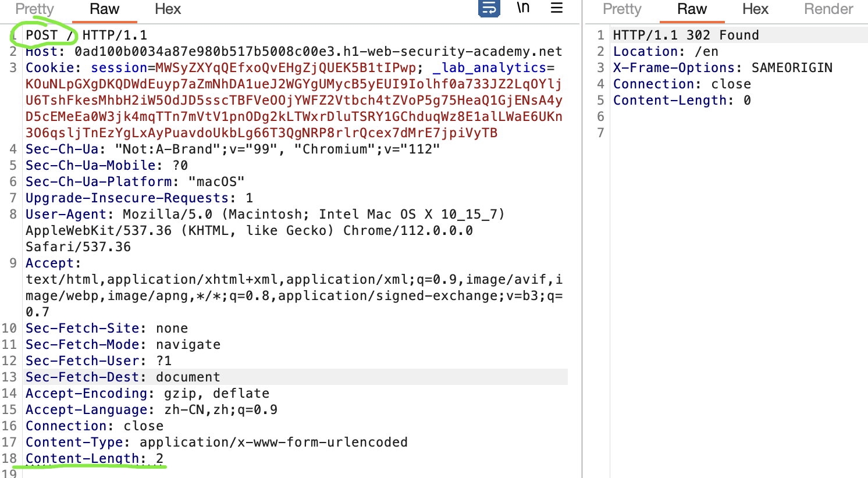Click the request Content-Length: 2 header
The image size is (868, 478).
[94, 458]
